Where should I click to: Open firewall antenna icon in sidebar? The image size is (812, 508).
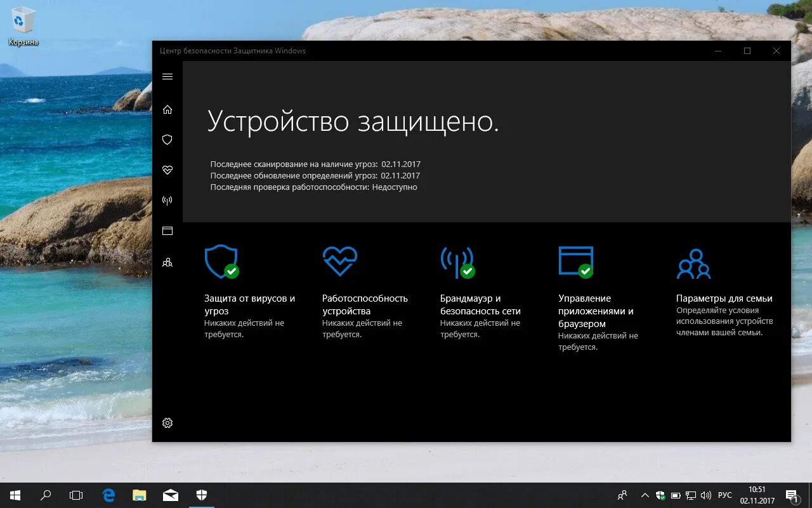pos(167,201)
